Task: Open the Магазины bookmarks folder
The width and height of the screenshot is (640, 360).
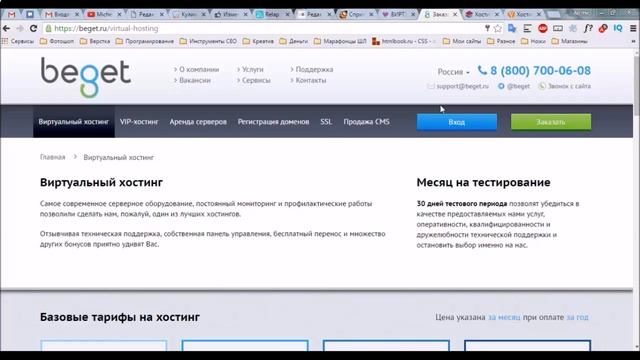Action: (x=569, y=41)
